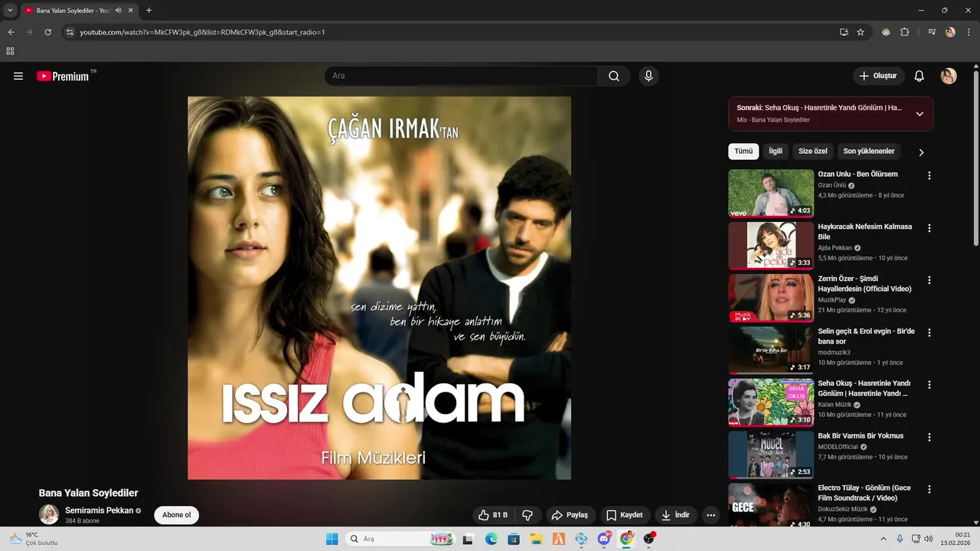Open Windows Start menu
The image size is (980, 551).
coord(332,539)
